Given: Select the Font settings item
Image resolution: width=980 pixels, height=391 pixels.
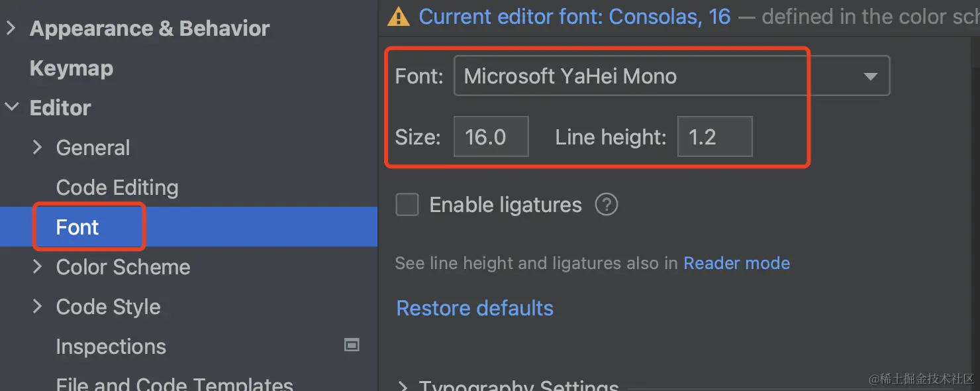Looking at the screenshot, I should (77, 227).
